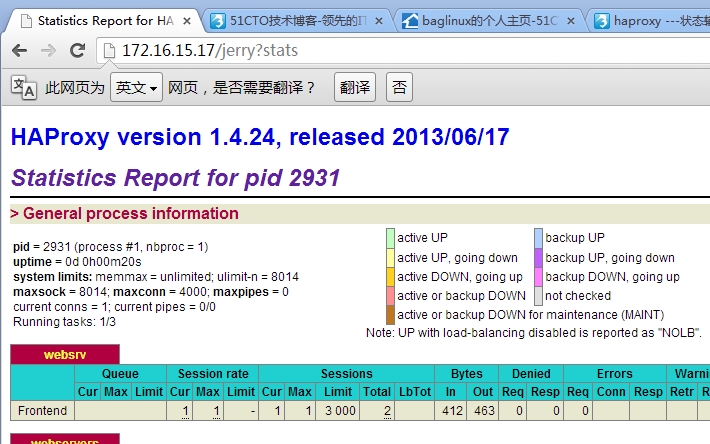Click the uptime = 0d 0h00m20s line
Screen dimensions: 710x444
[77, 262]
